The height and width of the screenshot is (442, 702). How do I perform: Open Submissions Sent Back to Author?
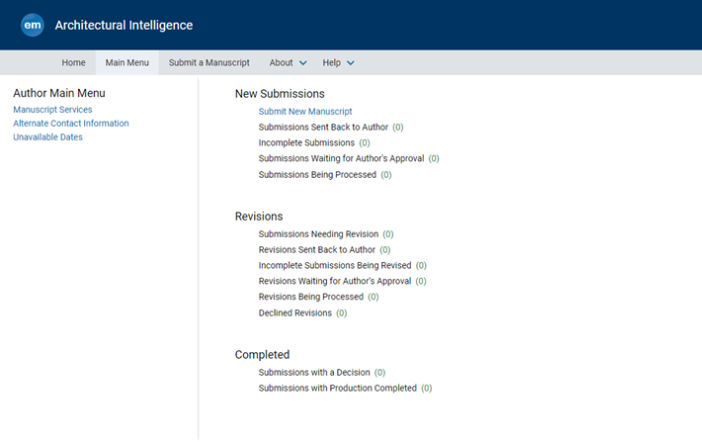coord(323,127)
